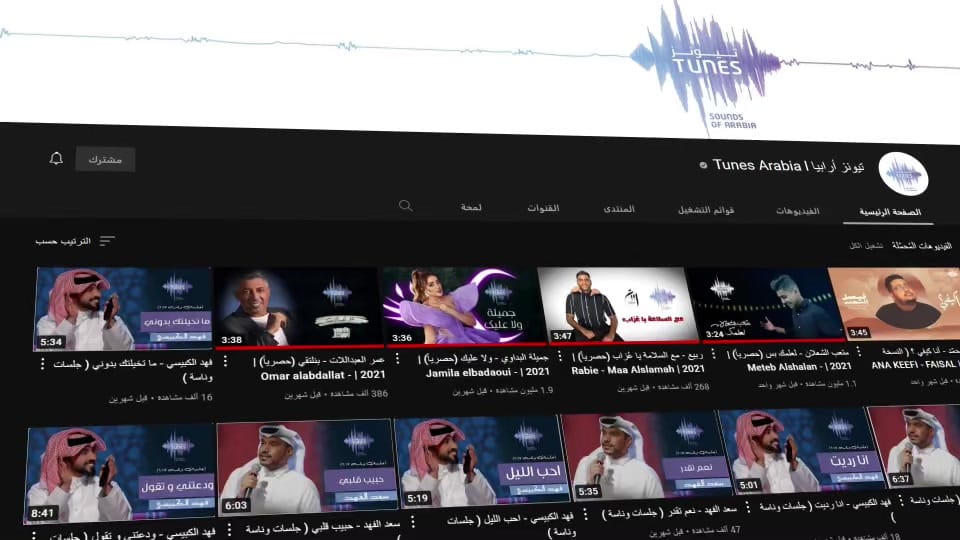
Task: Click the فهد الكبيسي - ودعتني و تقول title
Action: (x=132, y=534)
